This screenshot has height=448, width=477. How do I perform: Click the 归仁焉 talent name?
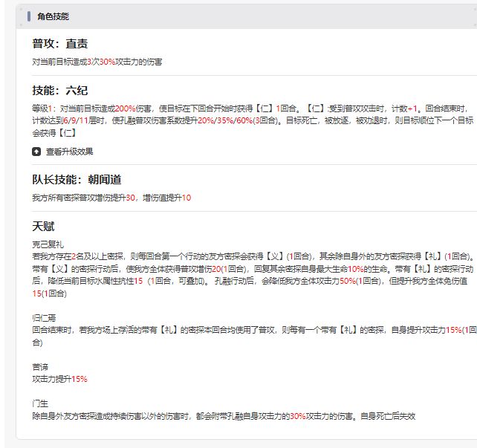[44, 318]
